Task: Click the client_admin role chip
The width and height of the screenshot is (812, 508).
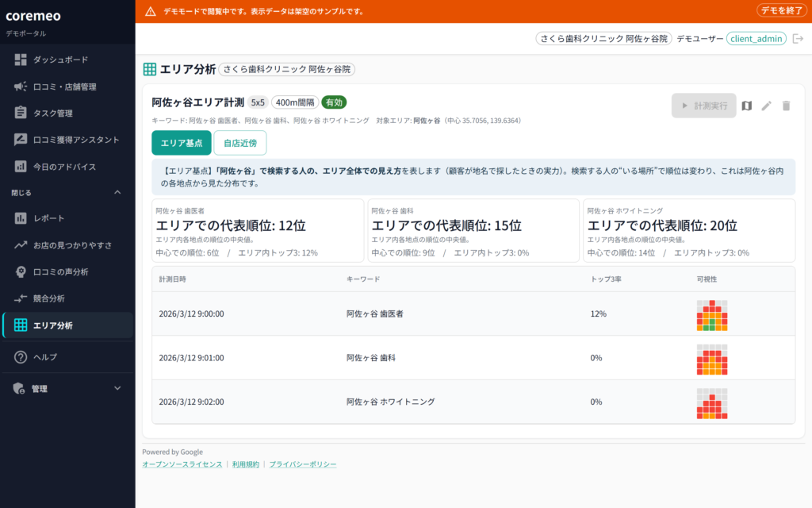Action: coord(756,38)
